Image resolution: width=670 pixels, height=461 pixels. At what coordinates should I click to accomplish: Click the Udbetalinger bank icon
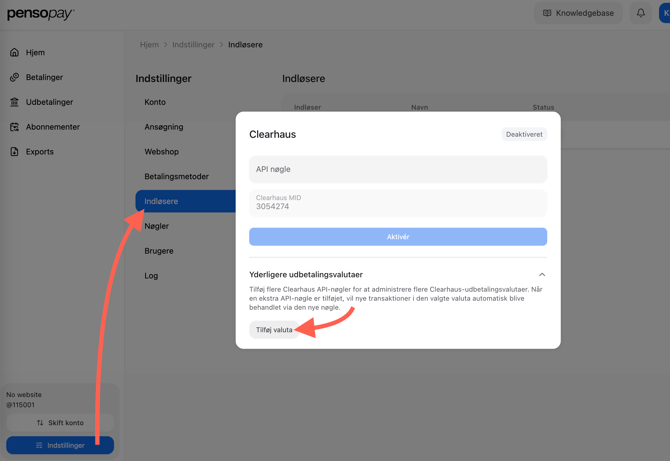(x=15, y=102)
